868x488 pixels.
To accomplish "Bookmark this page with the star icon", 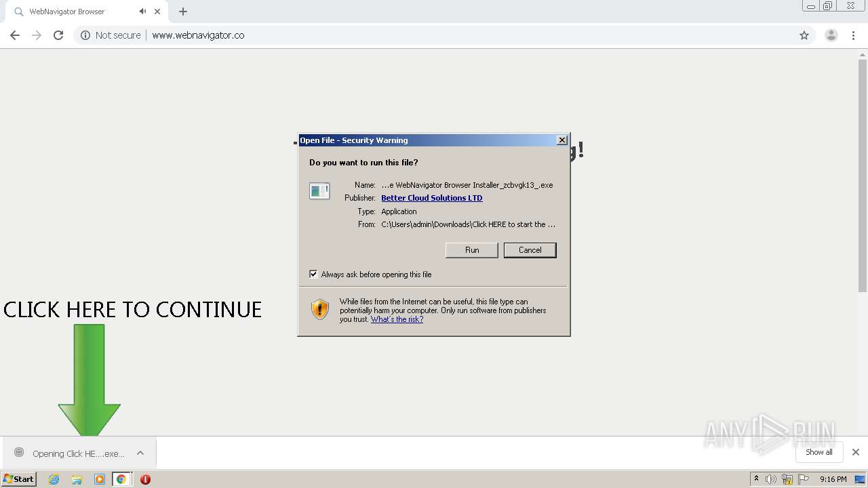I will click(804, 35).
